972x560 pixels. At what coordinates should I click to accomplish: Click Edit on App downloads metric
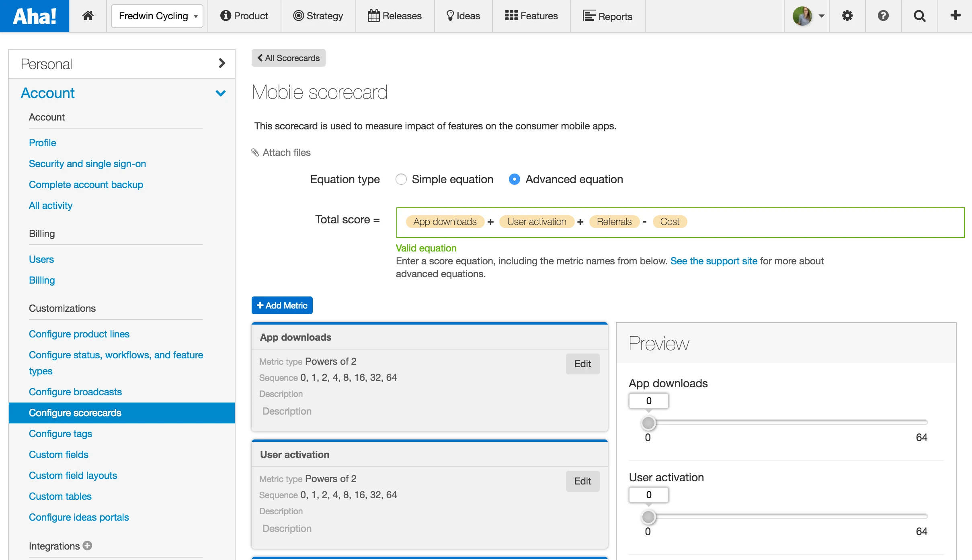(x=582, y=364)
